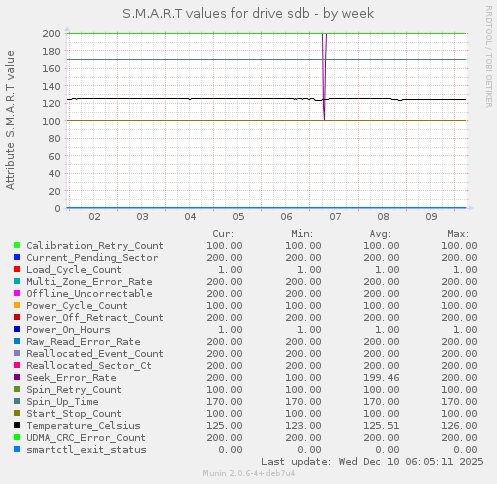The height and width of the screenshot is (484, 497).
Task: Click the purple Seek_Error_Rate dip on the graph
Action: click(x=324, y=77)
